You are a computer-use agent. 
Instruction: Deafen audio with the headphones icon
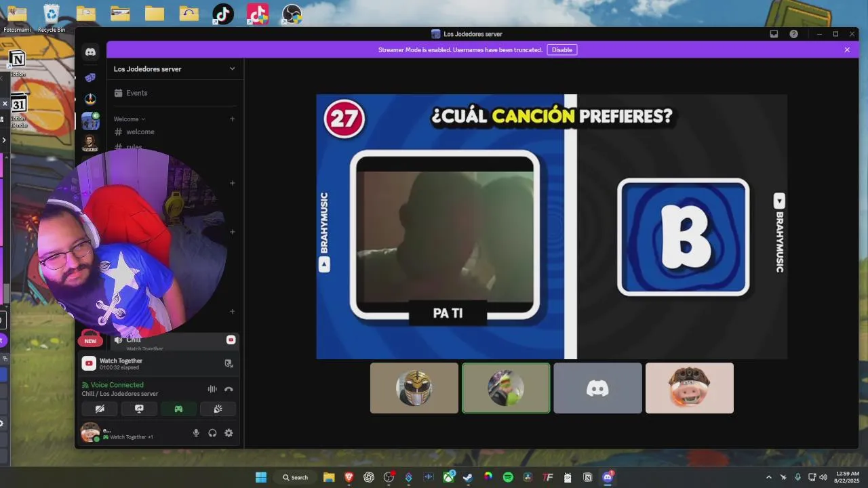click(x=212, y=433)
